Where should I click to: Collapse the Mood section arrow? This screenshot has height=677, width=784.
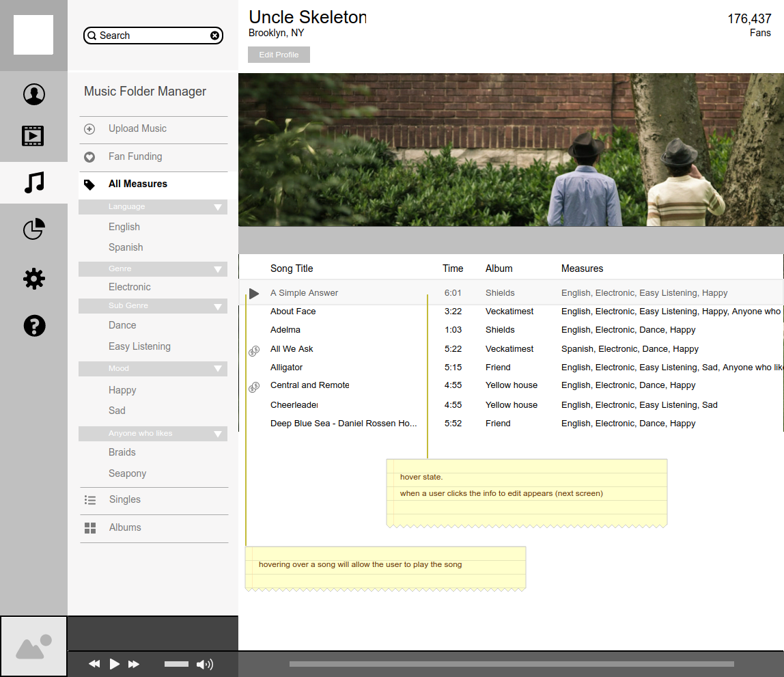(x=217, y=368)
